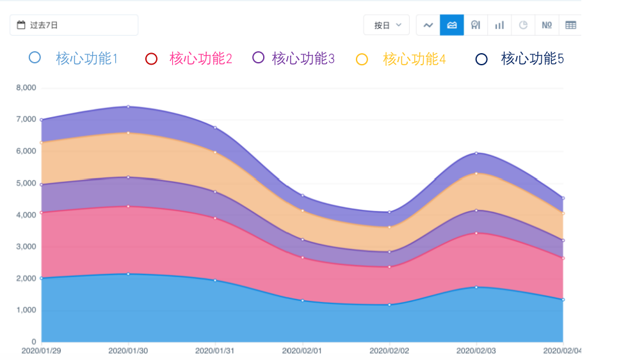Click the 核心功能2 legend label
Screen dimensions: 644x361
[201, 59]
